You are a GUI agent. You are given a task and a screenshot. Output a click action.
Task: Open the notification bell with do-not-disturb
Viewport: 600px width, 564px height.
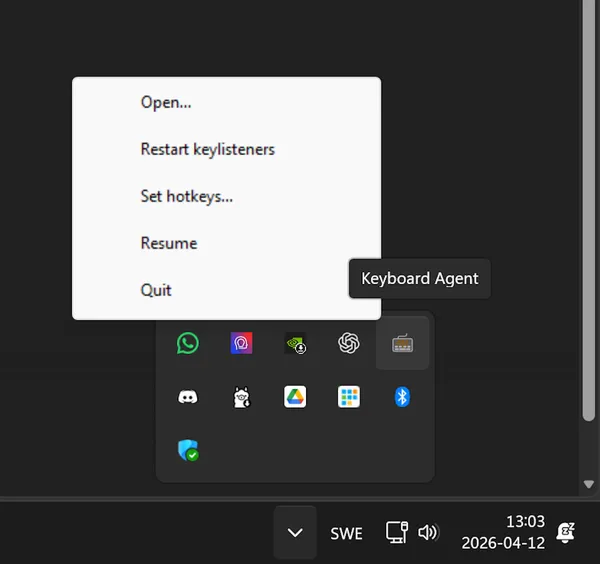(566, 532)
